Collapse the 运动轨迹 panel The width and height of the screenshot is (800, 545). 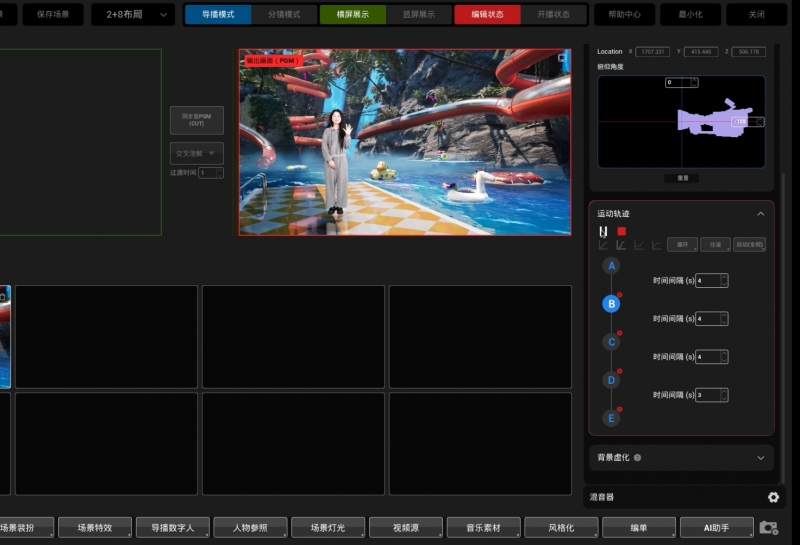click(760, 214)
